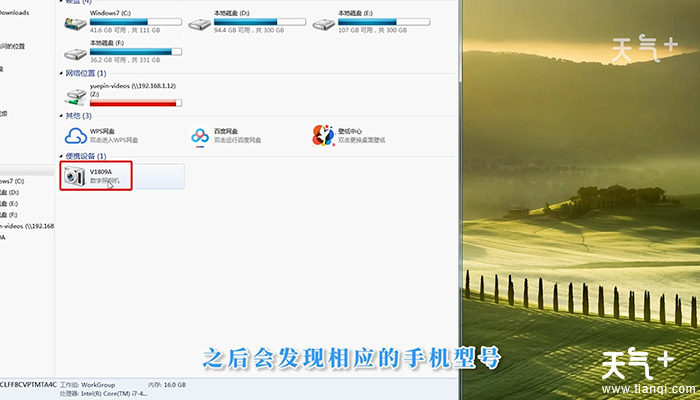Image resolution: width=700 pixels, height=400 pixels.
Task: Select yuepin-videos (\\192.168 in navigation pane
Action: point(27,226)
